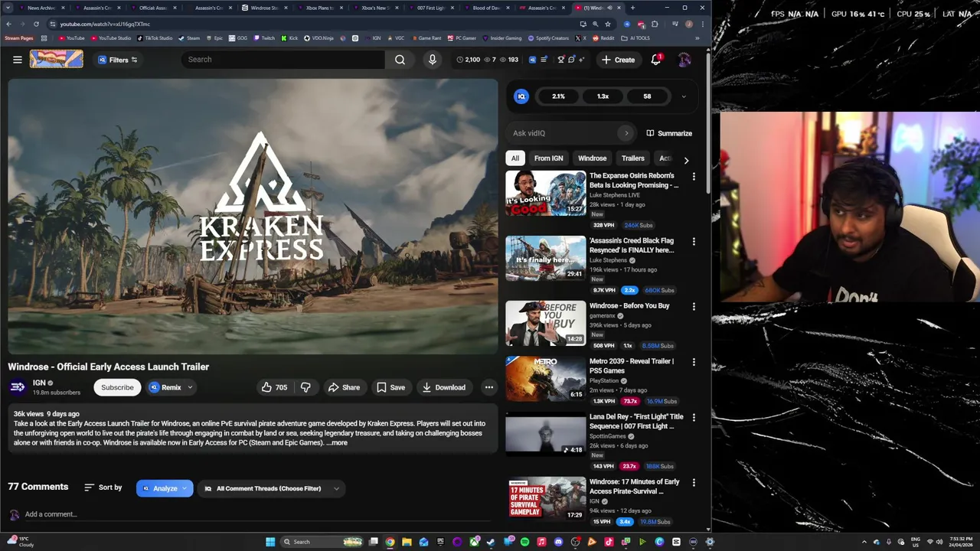Open YouTube Studio bookmark
The height and width of the screenshot is (551, 980).
pos(110,38)
